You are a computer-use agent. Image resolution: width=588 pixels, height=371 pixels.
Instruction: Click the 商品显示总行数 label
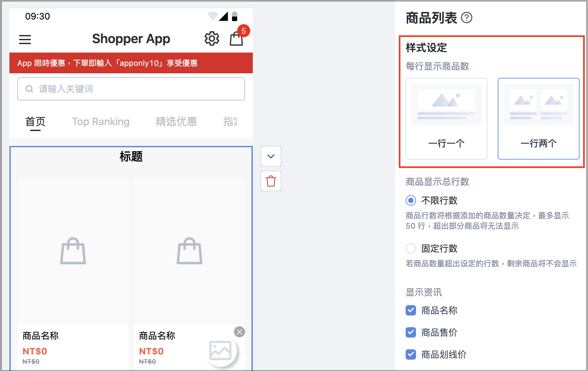coord(437,182)
